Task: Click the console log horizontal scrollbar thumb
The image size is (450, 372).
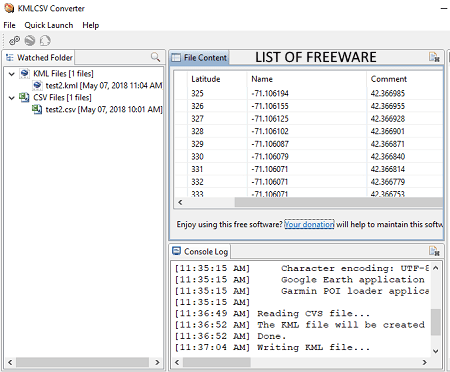Action: 217,362
